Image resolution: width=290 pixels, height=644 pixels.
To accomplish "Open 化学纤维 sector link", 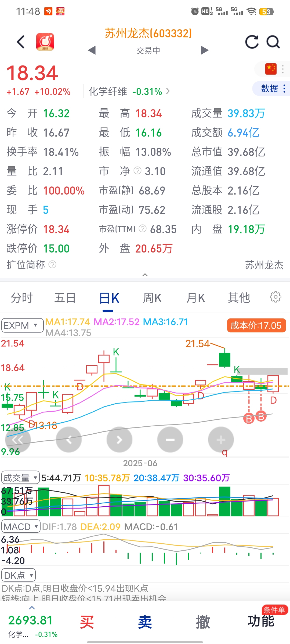I will click(129, 92).
